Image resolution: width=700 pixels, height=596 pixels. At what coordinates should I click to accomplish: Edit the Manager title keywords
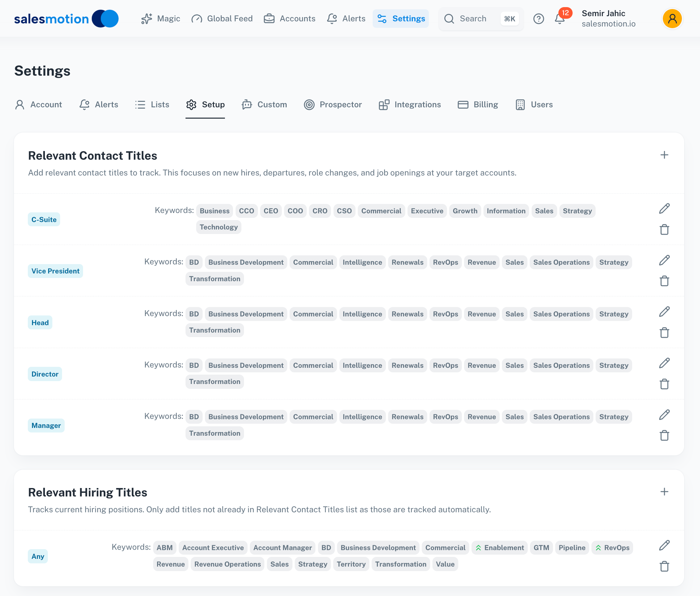664,415
